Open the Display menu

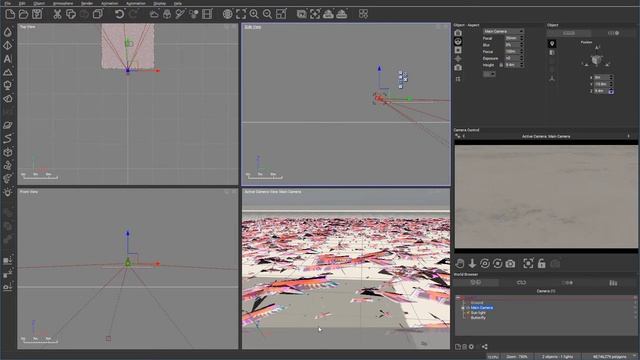(x=159, y=3)
